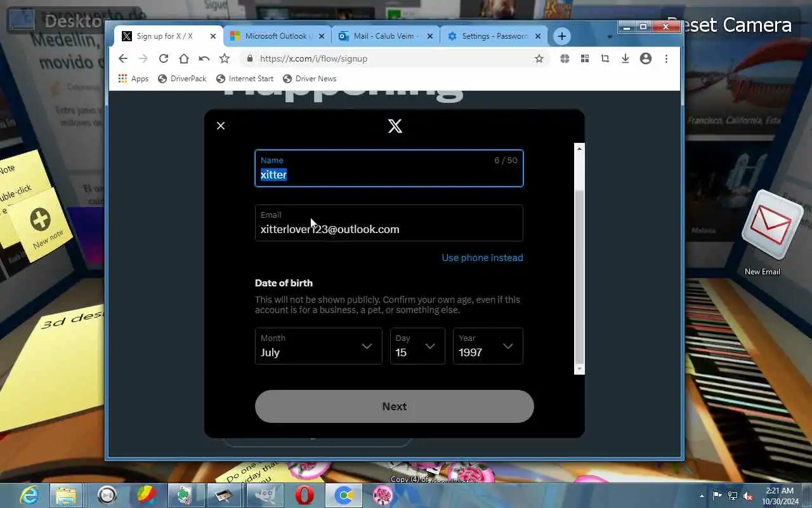Click the X logo atop the signup dialog
812x508 pixels.
pyautogui.click(x=395, y=126)
